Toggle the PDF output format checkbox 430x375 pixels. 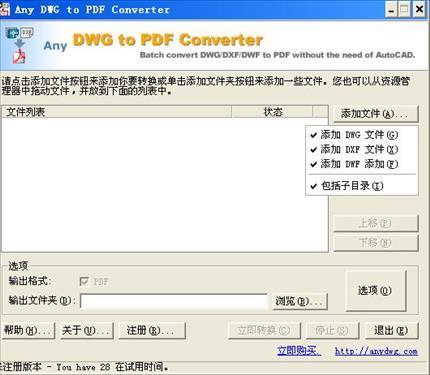pos(84,282)
